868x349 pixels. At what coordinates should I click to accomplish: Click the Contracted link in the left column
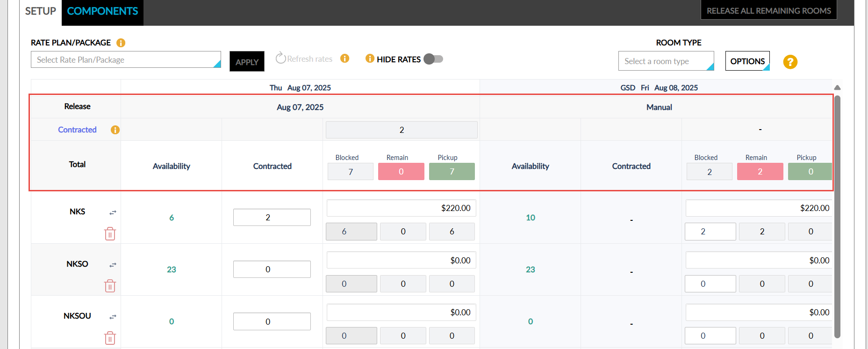[77, 130]
